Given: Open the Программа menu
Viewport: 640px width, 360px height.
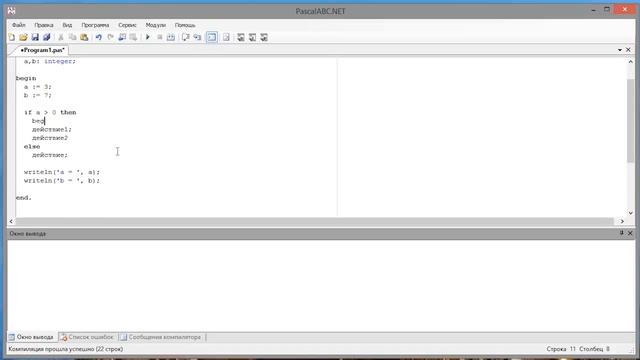Looking at the screenshot, I should pyautogui.click(x=95, y=25).
